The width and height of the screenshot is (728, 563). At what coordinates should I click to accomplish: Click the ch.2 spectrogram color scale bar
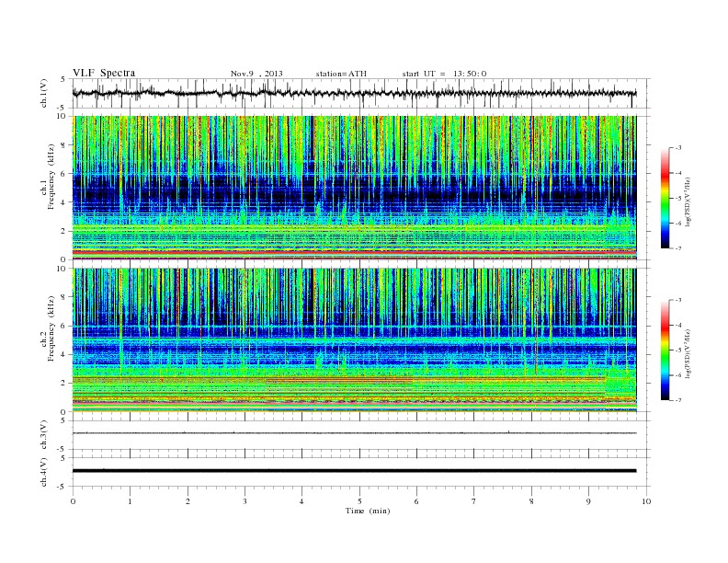[x=665, y=350]
